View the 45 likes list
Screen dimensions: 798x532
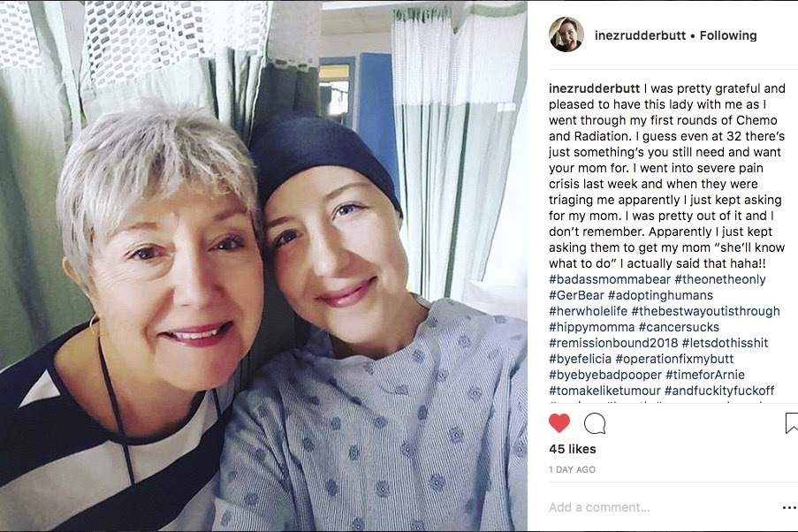[x=572, y=449]
